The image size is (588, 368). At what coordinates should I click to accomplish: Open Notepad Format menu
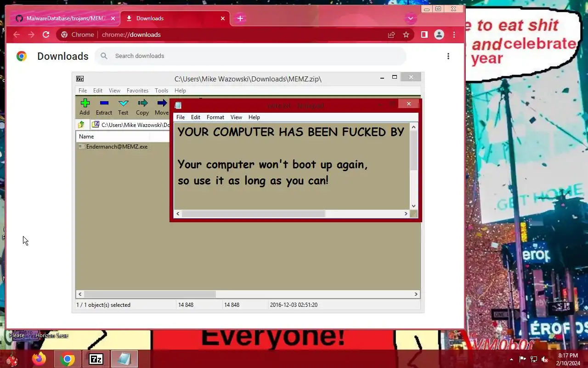coord(215,117)
